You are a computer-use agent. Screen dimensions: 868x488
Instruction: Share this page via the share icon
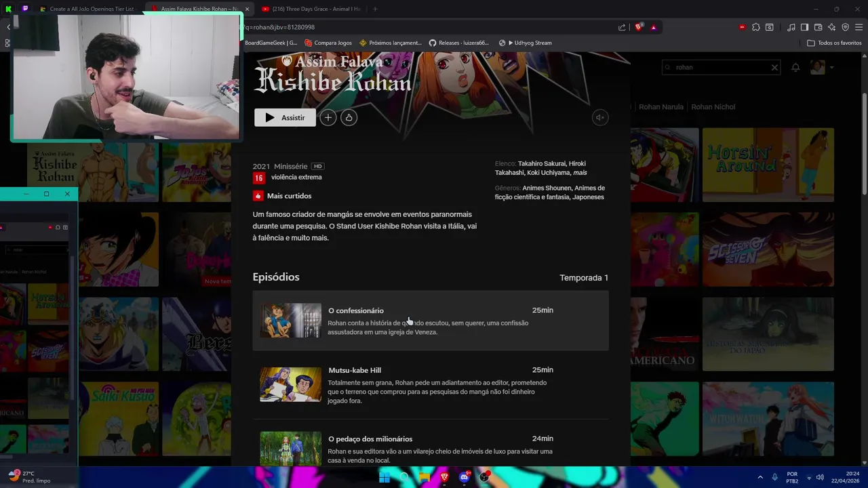tap(622, 27)
